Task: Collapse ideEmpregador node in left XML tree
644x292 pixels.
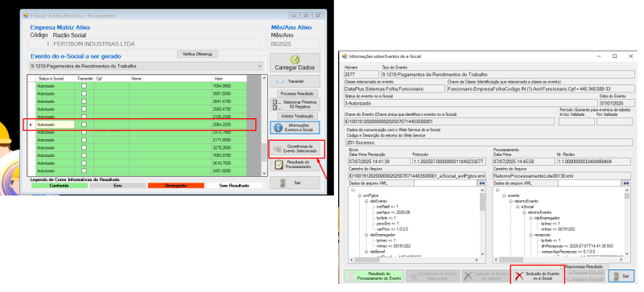Action: point(365,235)
